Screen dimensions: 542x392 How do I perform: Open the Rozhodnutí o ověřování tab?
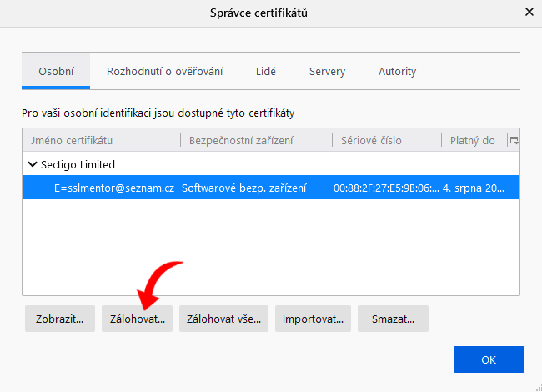pos(164,72)
